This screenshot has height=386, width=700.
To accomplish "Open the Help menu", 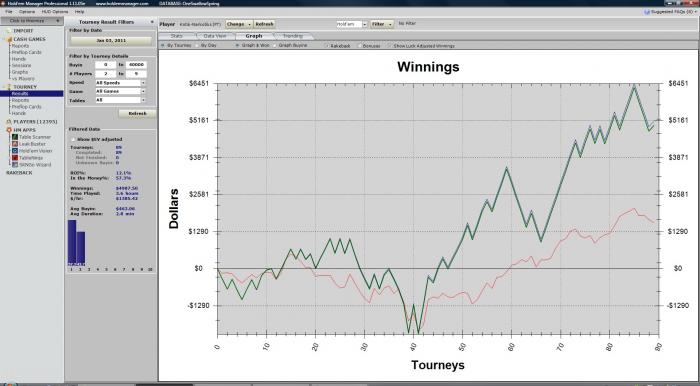I will (79, 12).
